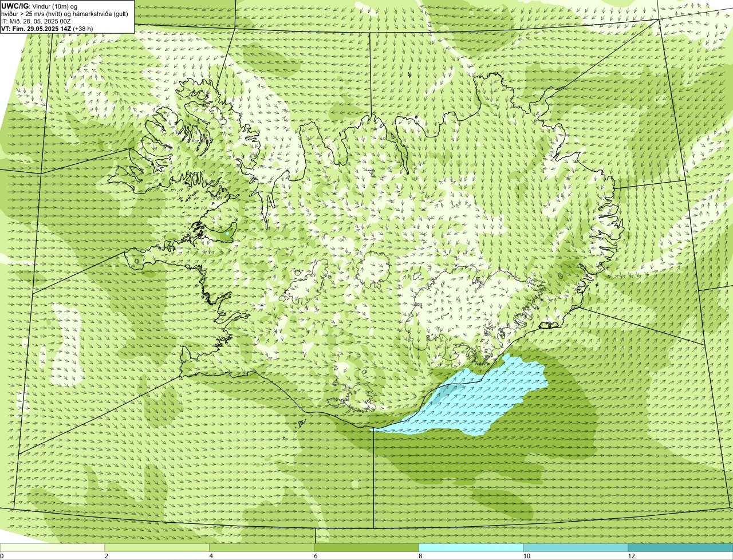This screenshot has height=560, width=733.
Task: Click the light green 2–4 m/s colorbar segment
Action: 158,547
